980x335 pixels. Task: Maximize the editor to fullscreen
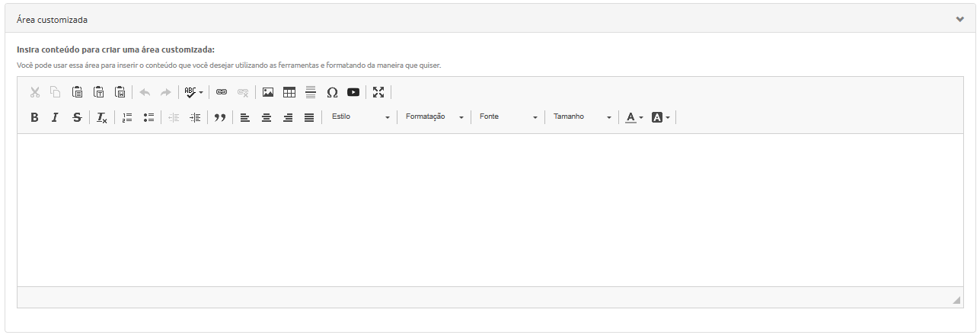pos(378,92)
